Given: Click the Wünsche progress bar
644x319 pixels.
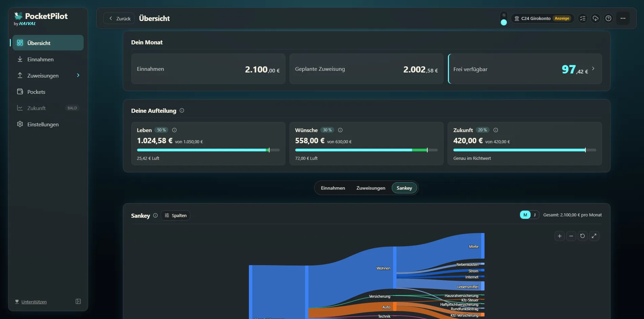Looking at the screenshot, I should (x=366, y=150).
